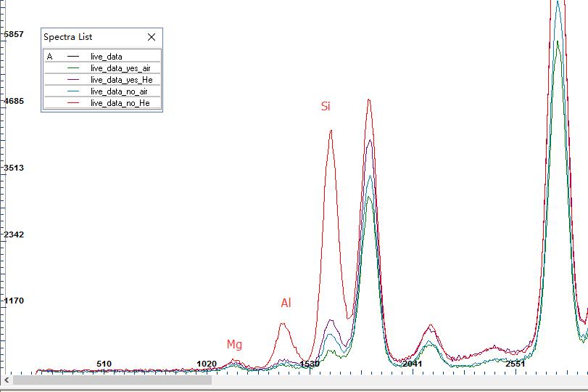This screenshot has width=588, height=392.
Task: Click the empty scrollbar track right of thumb
Action: click(399, 380)
